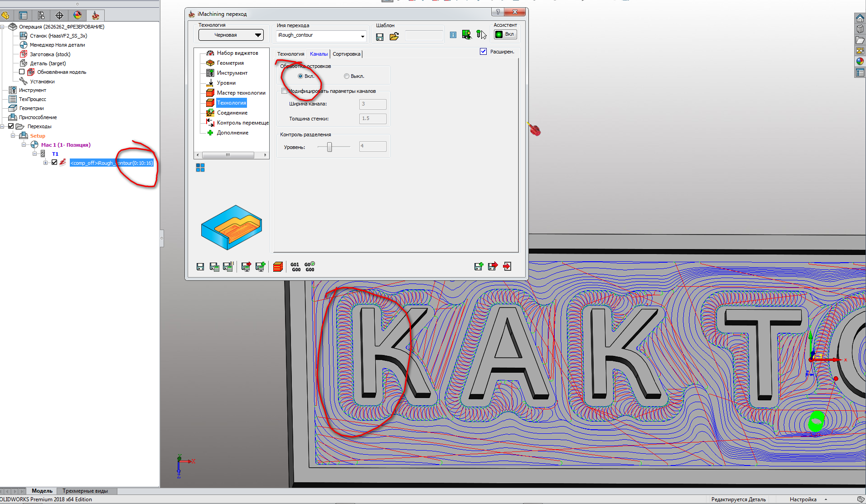Open the 'Инструмент' page in dialog list

(232, 73)
